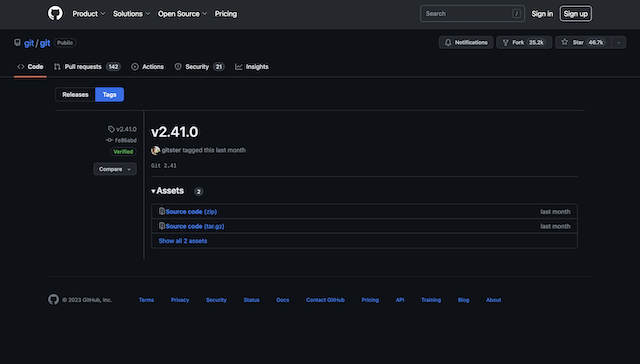The image size is (640, 364).
Task: Open the Security tab
Action: point(199,67)
